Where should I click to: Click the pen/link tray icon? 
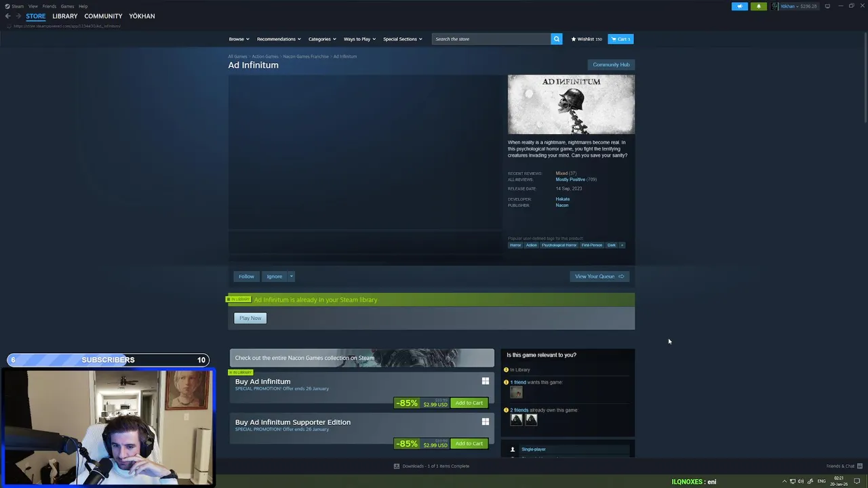pos(810,481)
